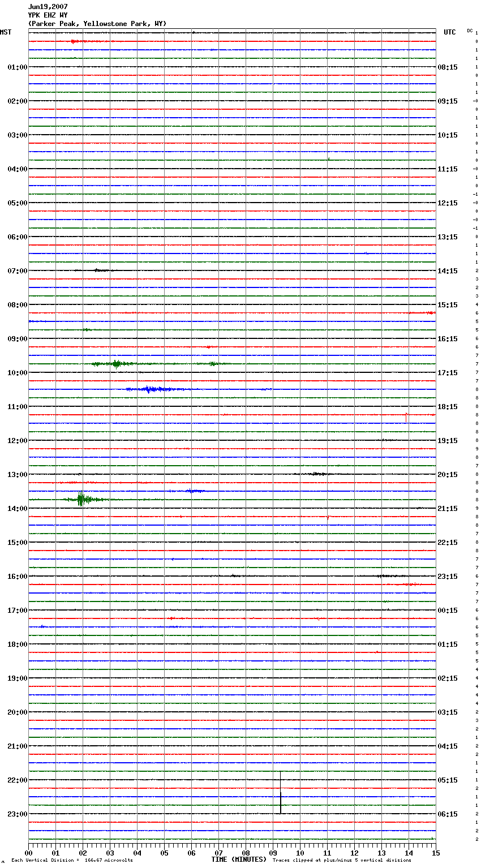481x868 pixels.
Task: Click minute 05 on the bottom axis
Action: (x=164, y=853)
